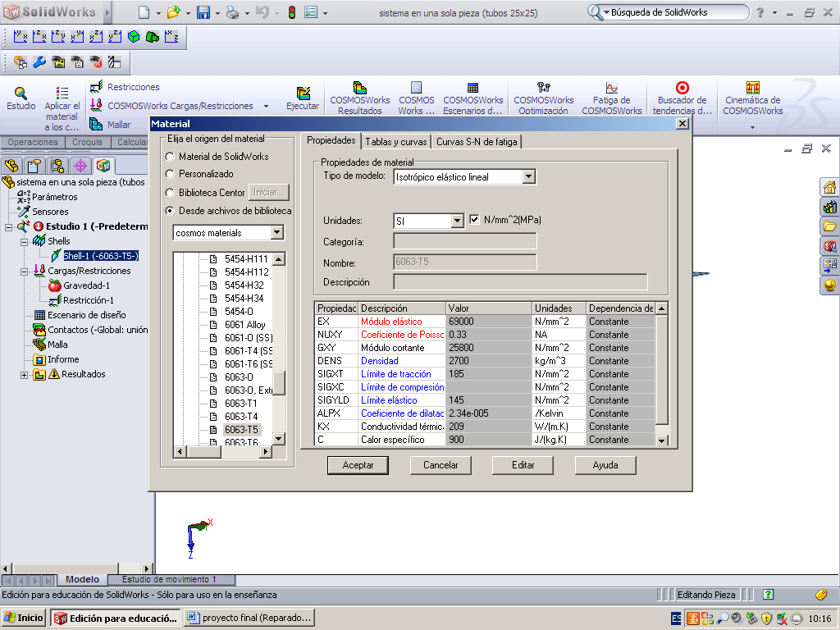The width and height of the screenshot is (840, 630).
Task: Open COSMOSWorks Resultados tool
Action: point(359,88)
